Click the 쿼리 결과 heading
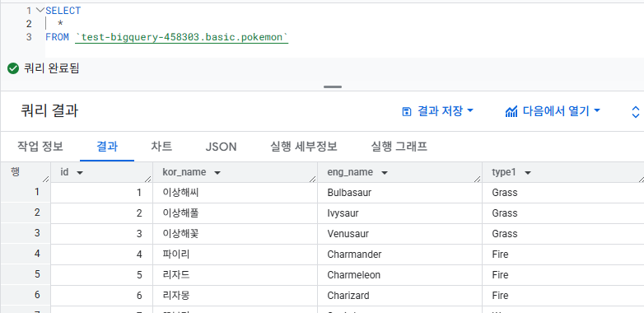The image size is (644, 313). click(x=49, y=111)
